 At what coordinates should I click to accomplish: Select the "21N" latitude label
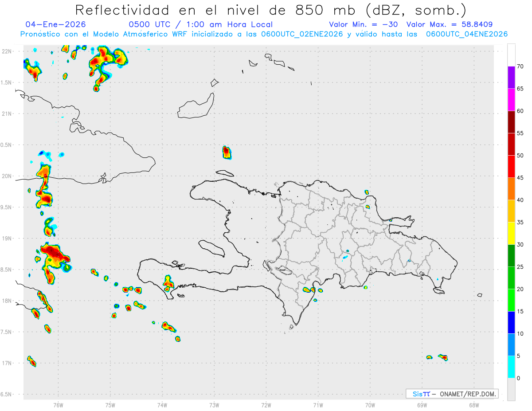8,114
